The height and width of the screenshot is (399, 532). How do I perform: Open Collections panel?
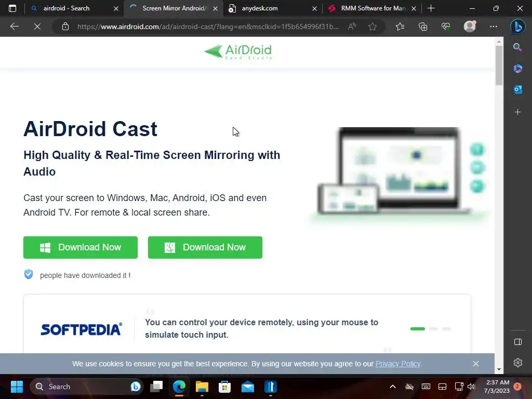(423, 26)
